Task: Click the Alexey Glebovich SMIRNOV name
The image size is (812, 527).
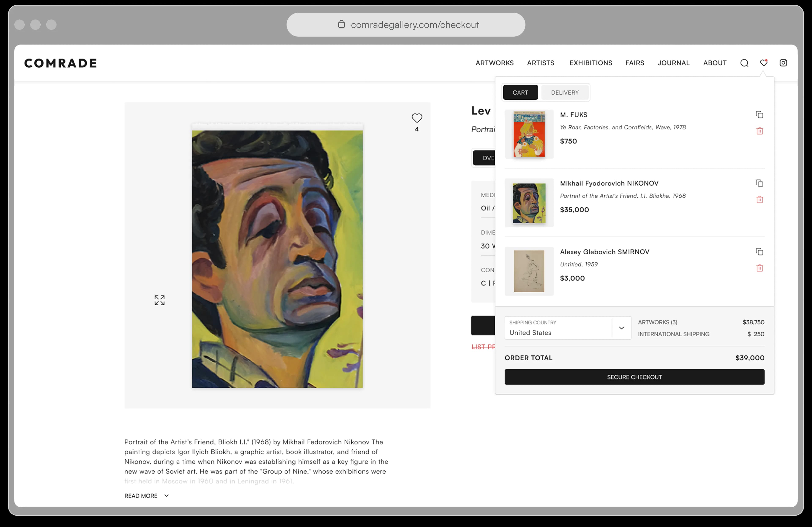Action: tap(604, 252)
